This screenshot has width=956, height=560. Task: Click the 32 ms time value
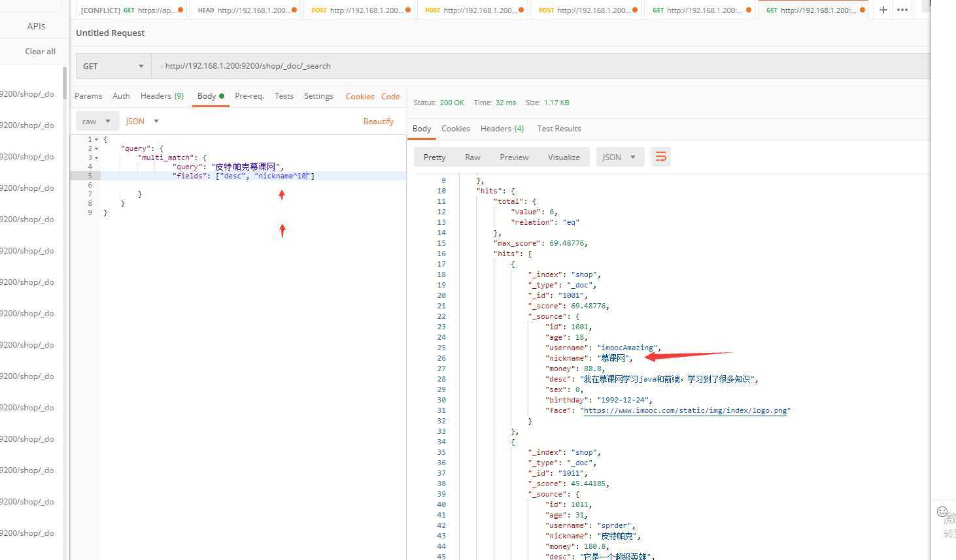[505, 103]
